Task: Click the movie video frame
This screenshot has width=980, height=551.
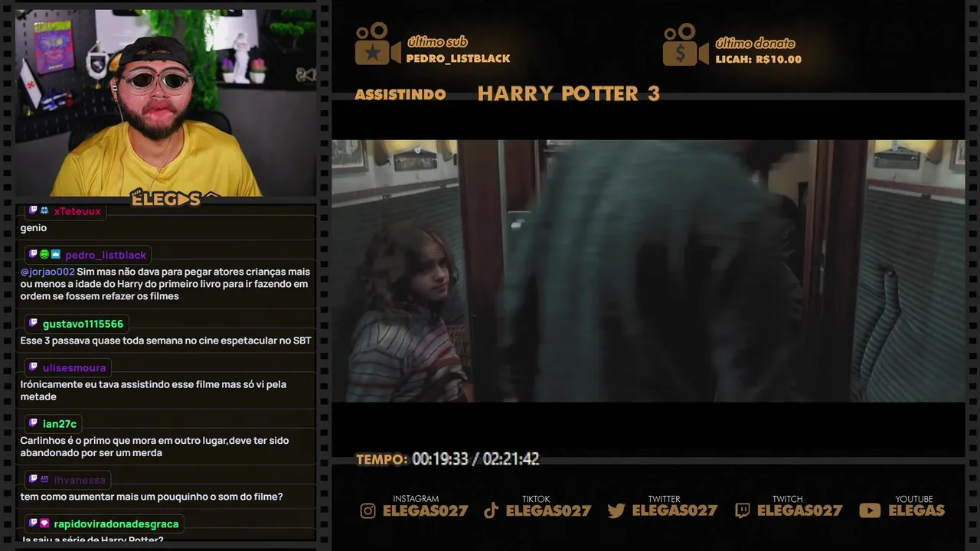Action: click(x=648, y=271)
